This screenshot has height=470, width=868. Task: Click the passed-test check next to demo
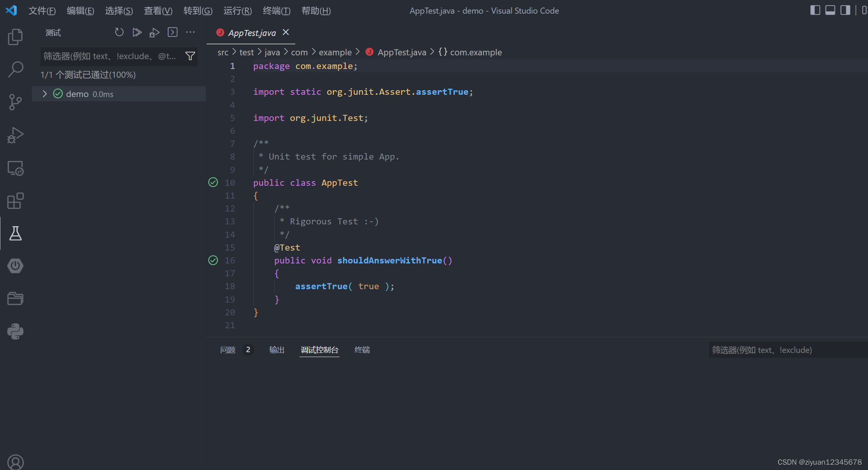point(58,94)
